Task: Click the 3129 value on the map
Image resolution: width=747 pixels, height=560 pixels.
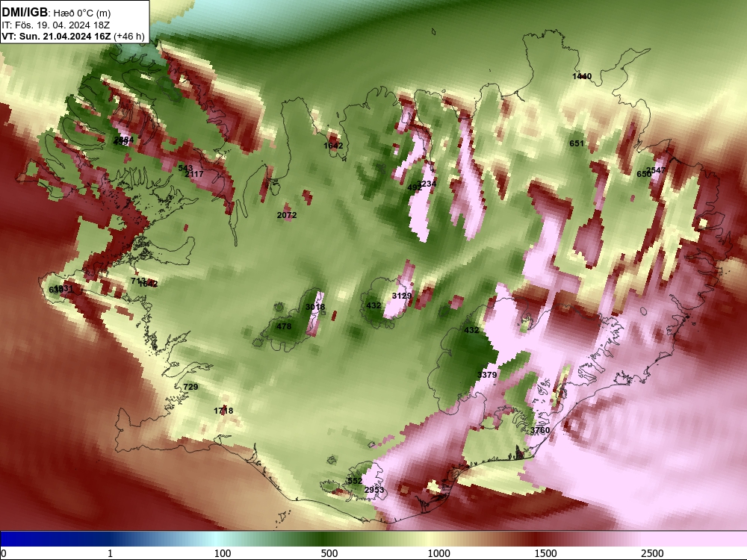Action: tap(402, 296)
